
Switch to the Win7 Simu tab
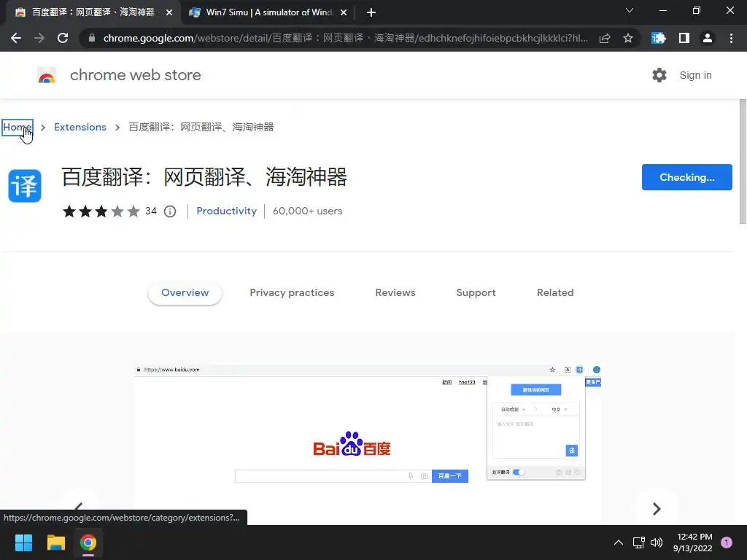coord(268,13)
